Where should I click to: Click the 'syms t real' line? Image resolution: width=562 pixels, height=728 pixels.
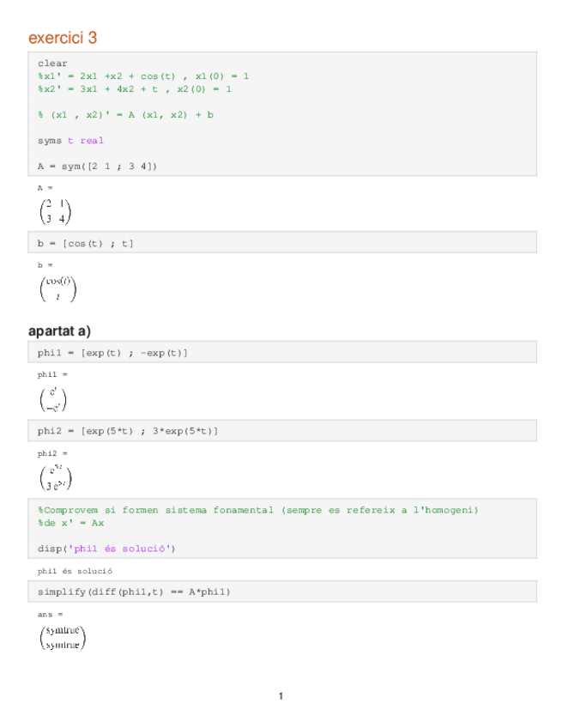pyautogui.click(x=70, y=141)
